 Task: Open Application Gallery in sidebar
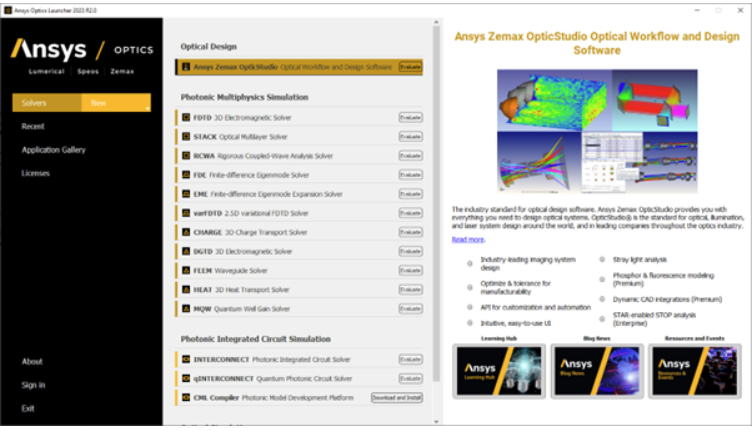point(53,150)
